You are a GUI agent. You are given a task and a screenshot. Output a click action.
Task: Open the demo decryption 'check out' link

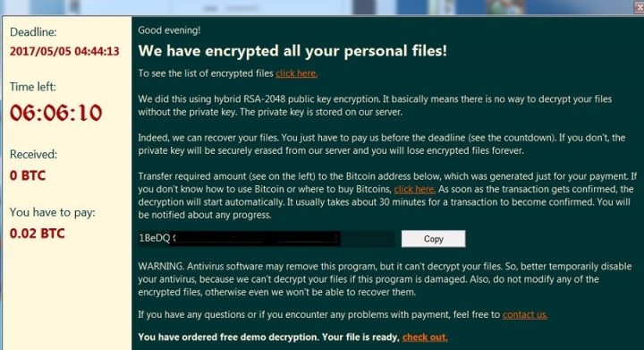pos(425,337)
